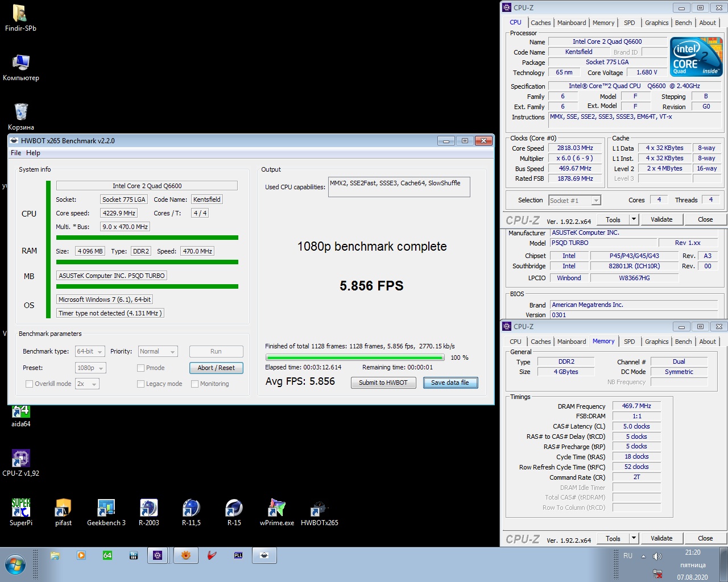The width and height of the screenshot is (728, 582).
Task: Enable the Pmode checkbox
Action: pyautogui.click(x=140, y=368)
